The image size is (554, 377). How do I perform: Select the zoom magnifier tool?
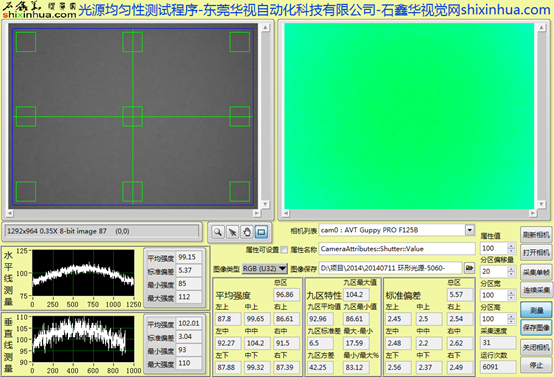click(218, 232)
